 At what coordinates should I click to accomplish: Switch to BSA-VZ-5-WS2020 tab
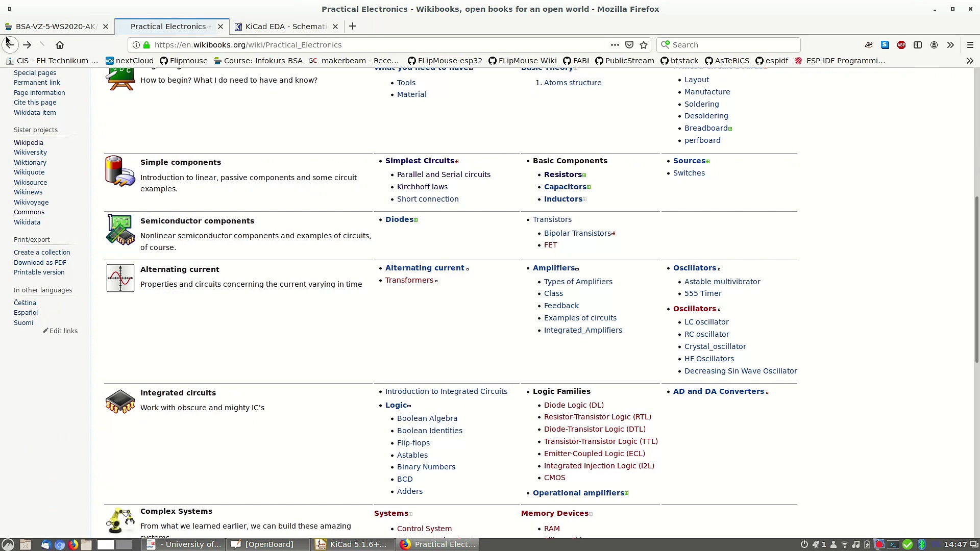coord(55,27)
